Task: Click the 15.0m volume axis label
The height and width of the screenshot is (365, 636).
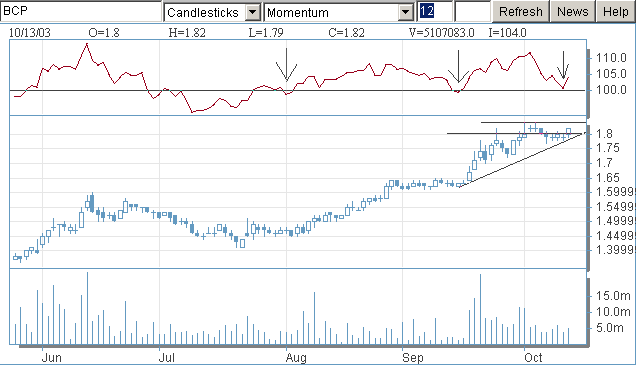Action: tap(613, 296)
